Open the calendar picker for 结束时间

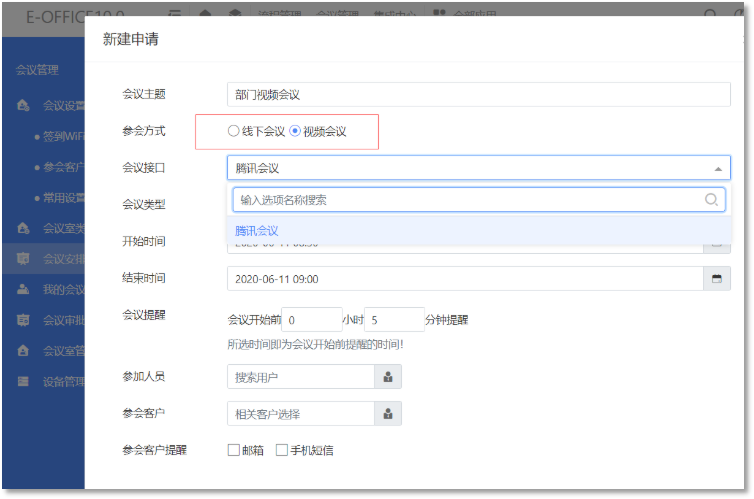pos(716,279)
